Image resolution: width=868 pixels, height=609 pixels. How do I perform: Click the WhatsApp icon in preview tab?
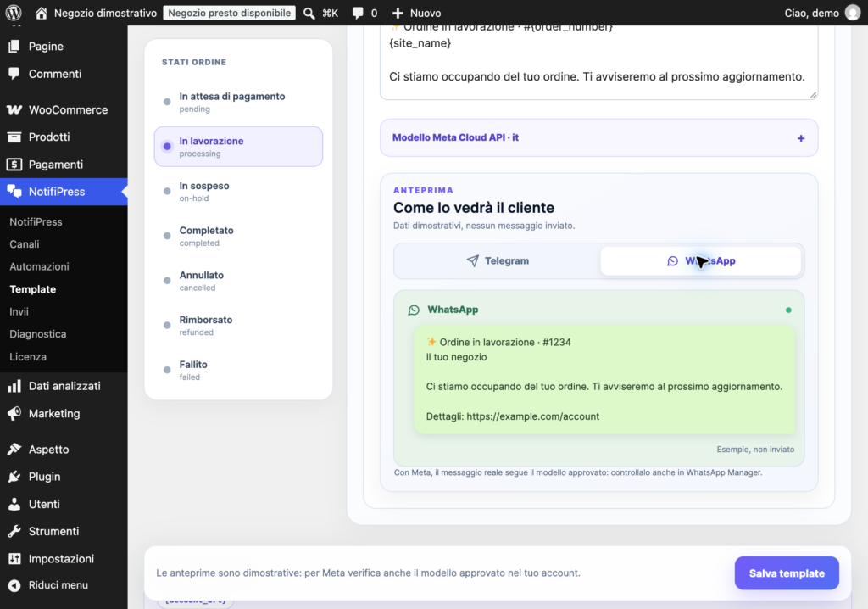(x=672, y=261)
